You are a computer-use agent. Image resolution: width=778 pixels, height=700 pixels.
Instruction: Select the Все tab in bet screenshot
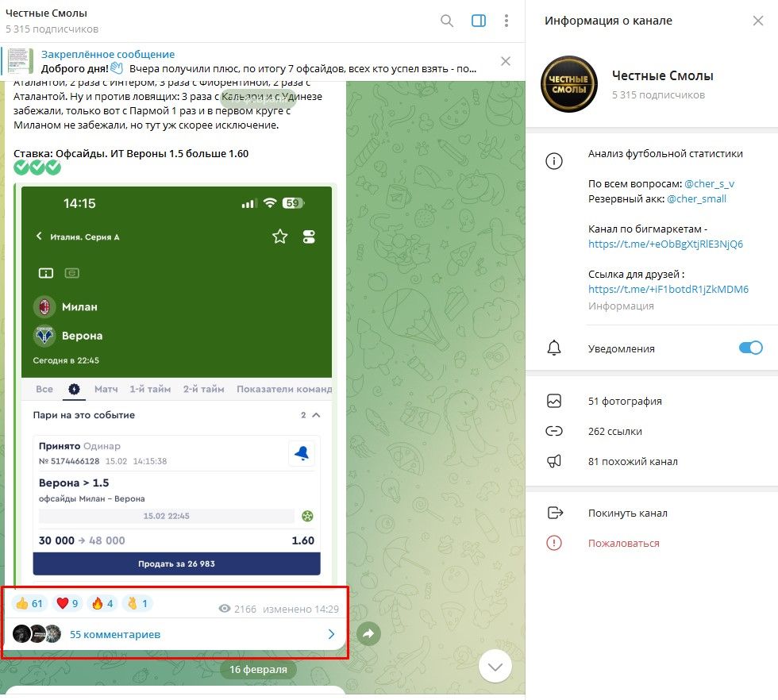[x=44, y=390]
